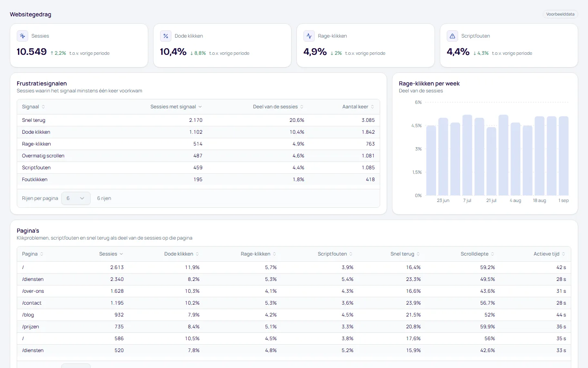Click the 1 sep chart bar
Image resolution: width=588 pixels, height=368 pixels.
click(563, 156)
